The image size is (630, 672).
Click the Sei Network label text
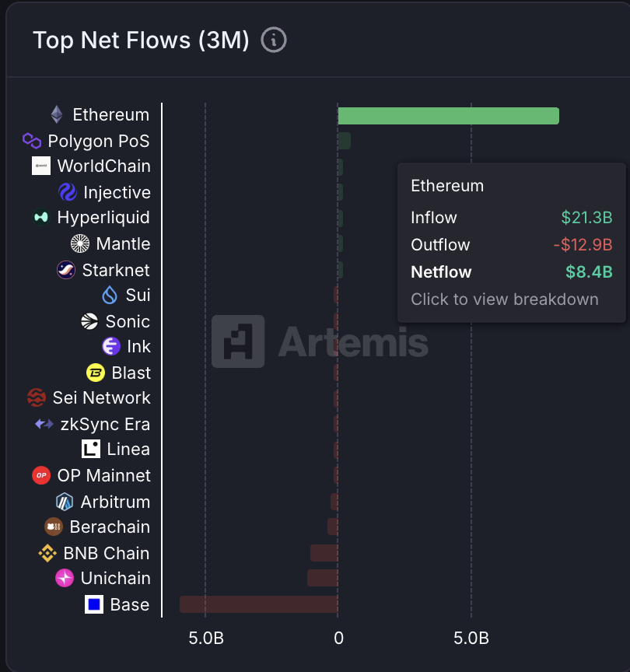click(x=102, y=397)
